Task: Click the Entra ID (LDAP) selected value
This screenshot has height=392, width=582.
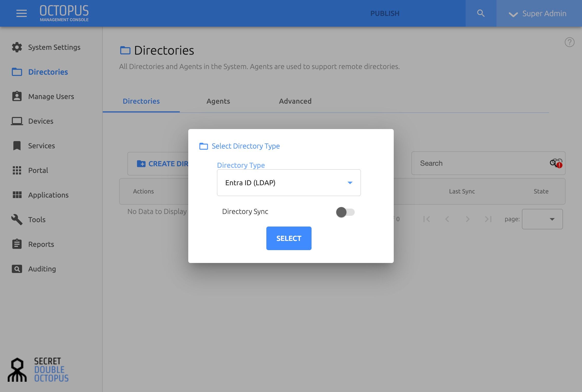Action: click(x=250, y=183)
